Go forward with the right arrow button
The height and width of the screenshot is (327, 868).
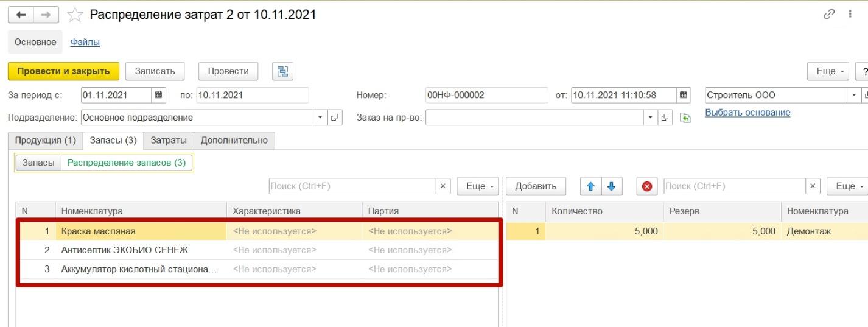coord(46,14)
